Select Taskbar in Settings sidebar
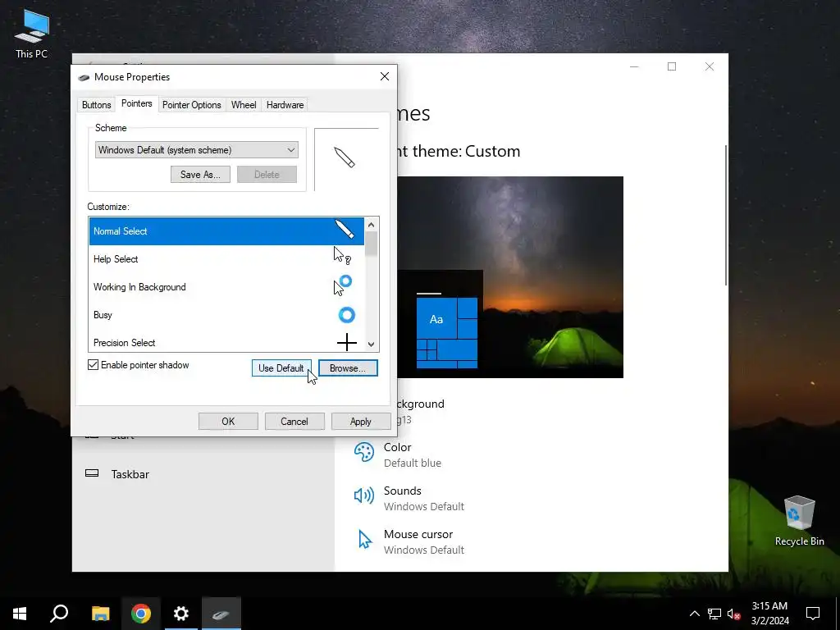 pos(130,474)
